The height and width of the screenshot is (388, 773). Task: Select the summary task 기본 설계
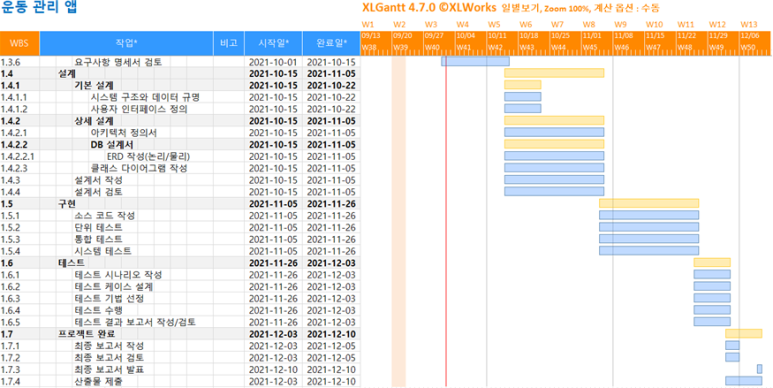click(94, 86)
